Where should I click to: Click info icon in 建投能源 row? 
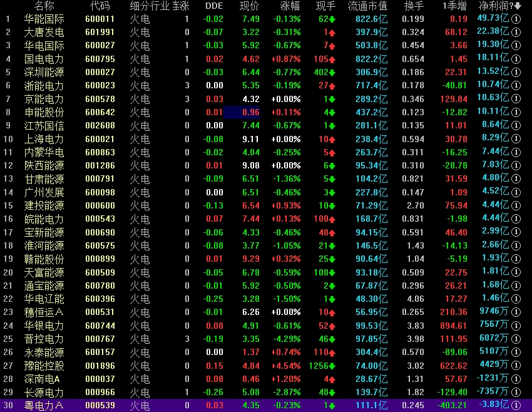point(516,205)
